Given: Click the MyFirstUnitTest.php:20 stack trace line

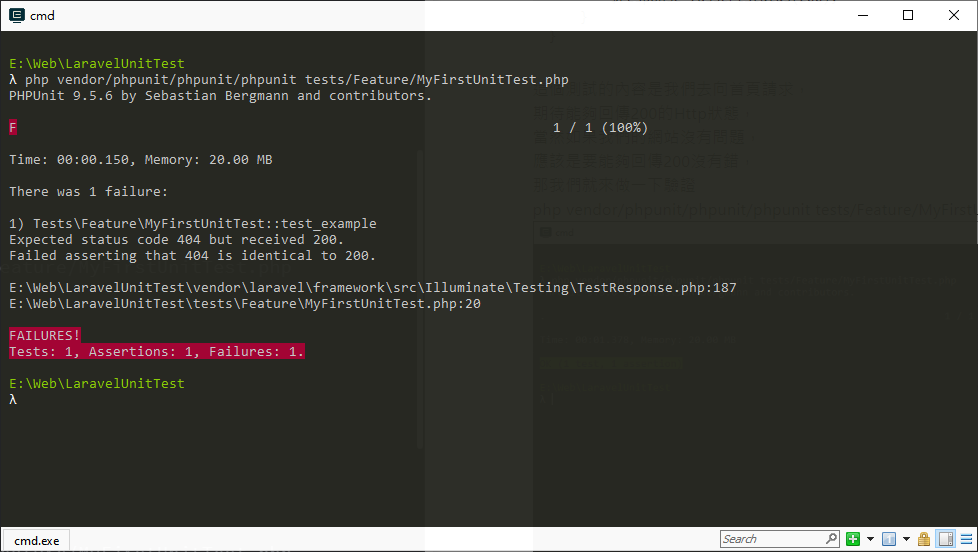Looking at the screenshot, I should point(244,304).
